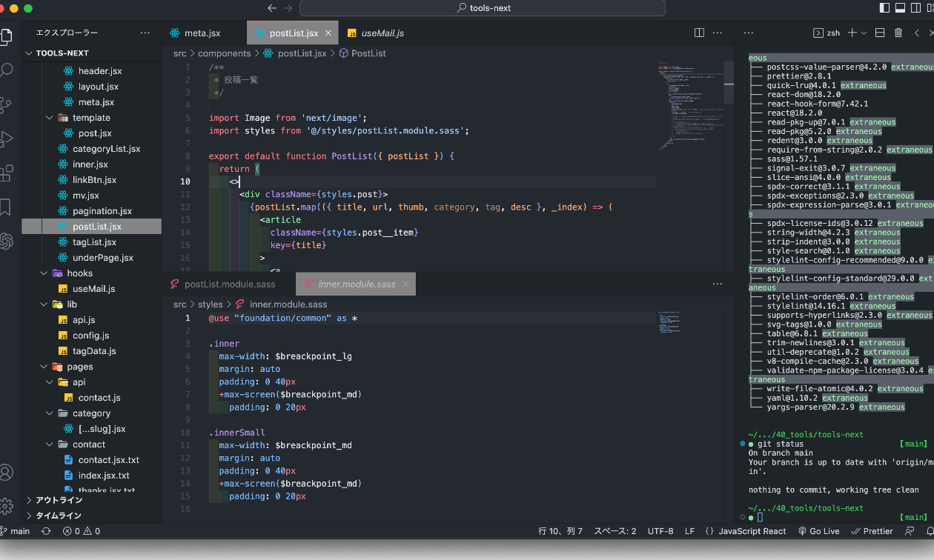Expand the アウトライン section
This screenshot has width=934, height=560.
pos(59,500)
